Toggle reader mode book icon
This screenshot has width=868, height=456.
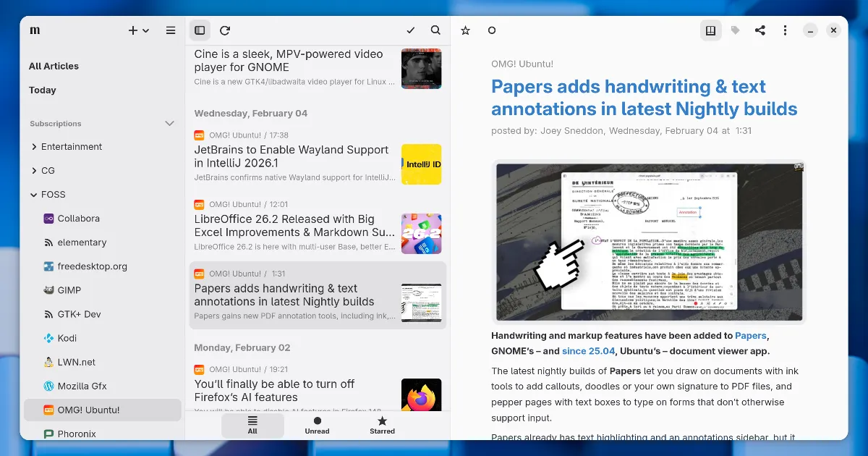(x=710, y=30)
